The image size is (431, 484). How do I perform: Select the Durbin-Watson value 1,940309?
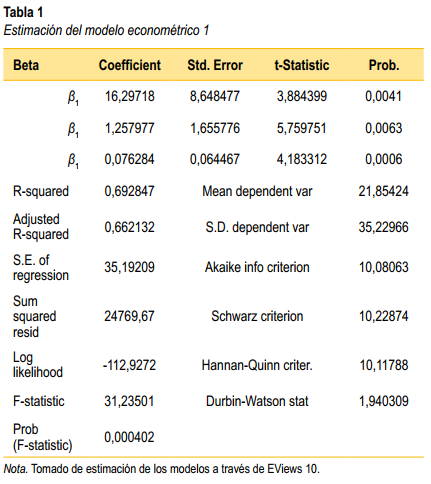[x=384, y=401]
